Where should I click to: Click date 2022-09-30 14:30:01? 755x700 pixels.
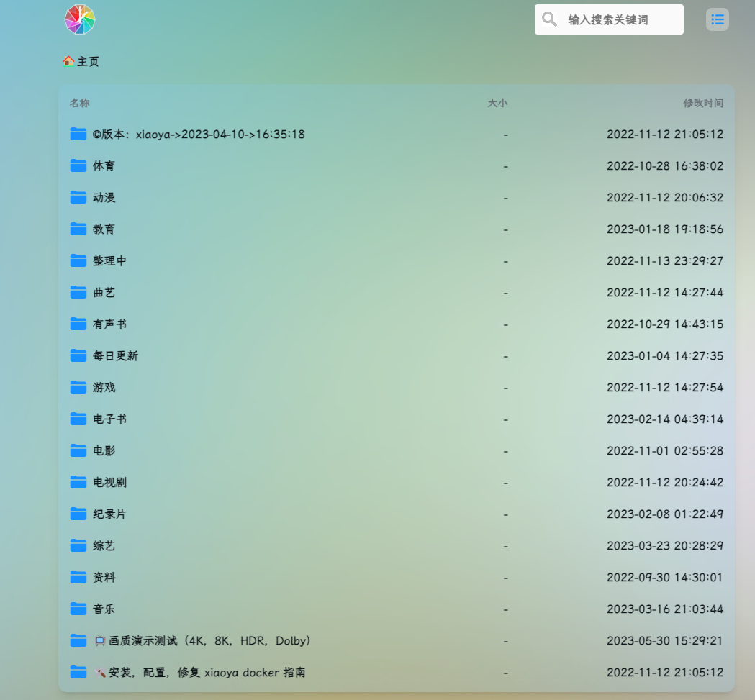[665, 578]
